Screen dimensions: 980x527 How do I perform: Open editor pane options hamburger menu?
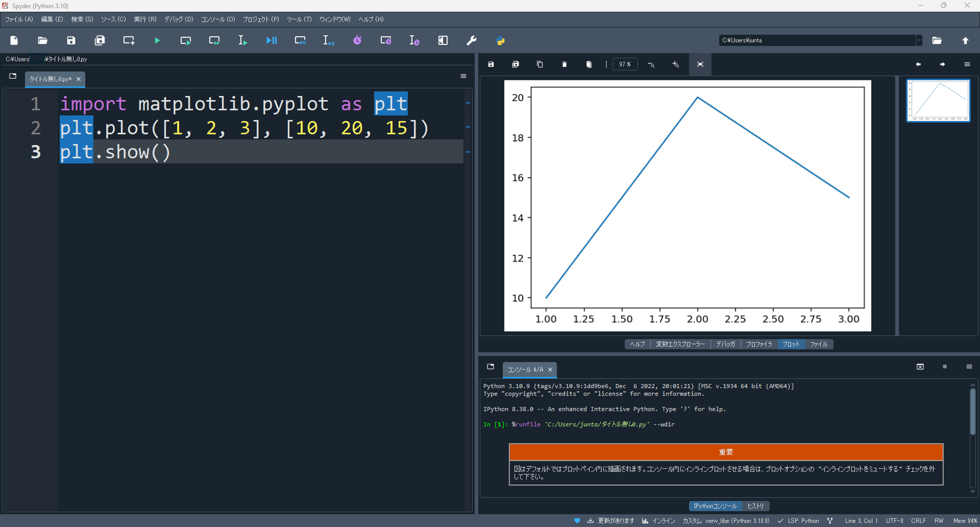point(463,76)
